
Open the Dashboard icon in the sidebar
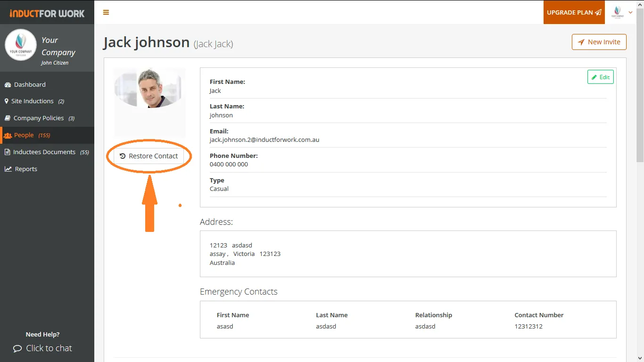point(8,85)
